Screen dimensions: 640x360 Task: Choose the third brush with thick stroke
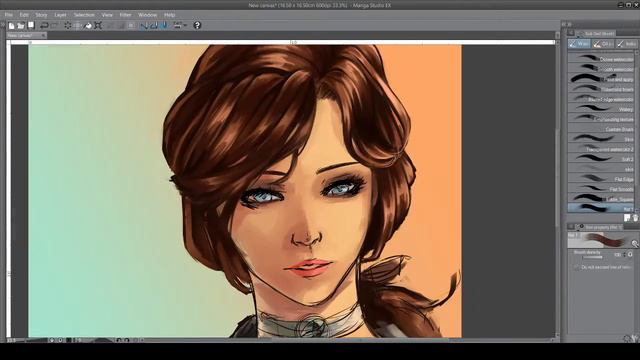(601, 79)
